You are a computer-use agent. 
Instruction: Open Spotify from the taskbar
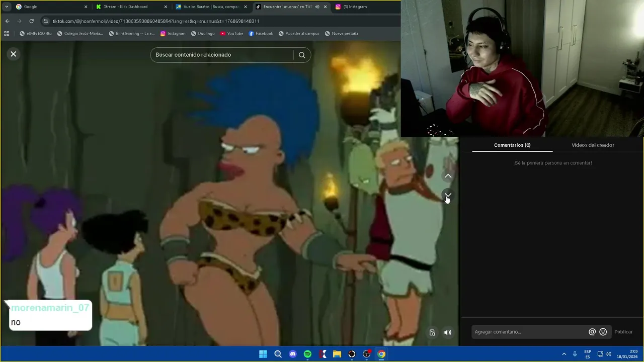pyautogui.click(x=307, y=354)
